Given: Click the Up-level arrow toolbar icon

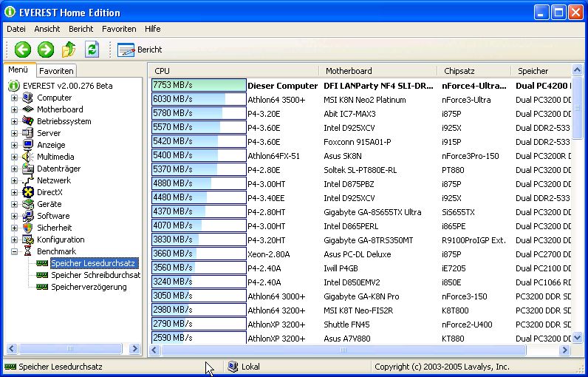Looking at the screenshot, I should [x=69, y=50].
